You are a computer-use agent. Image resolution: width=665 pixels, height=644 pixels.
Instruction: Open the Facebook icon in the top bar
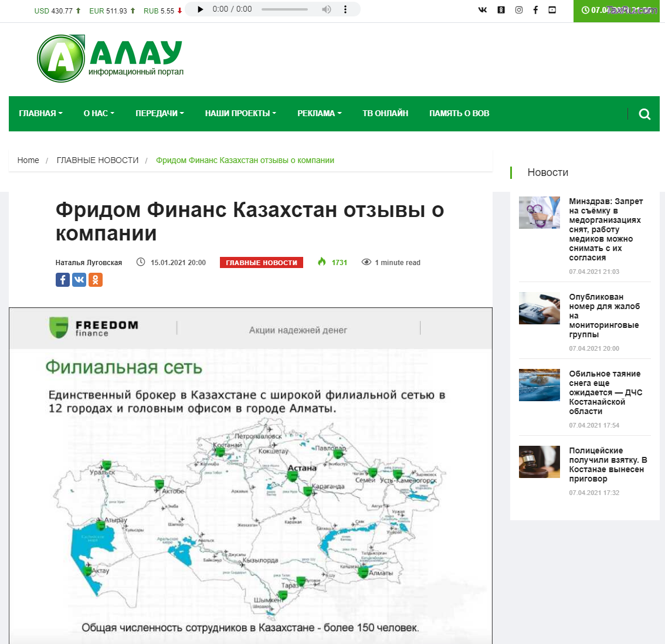click(535, 9)
